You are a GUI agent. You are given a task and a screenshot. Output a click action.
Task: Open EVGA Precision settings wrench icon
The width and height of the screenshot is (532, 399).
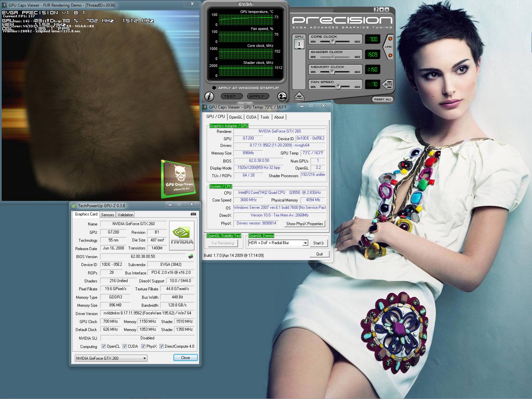(282, 97)
